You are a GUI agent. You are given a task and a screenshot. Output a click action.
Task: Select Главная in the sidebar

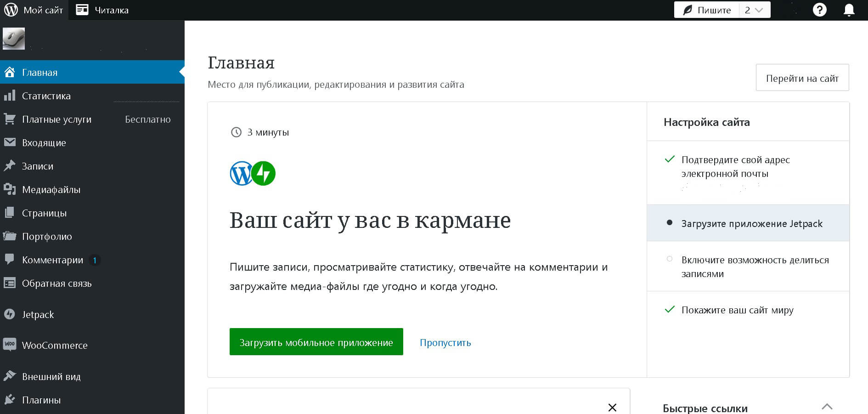coord(92,72)
